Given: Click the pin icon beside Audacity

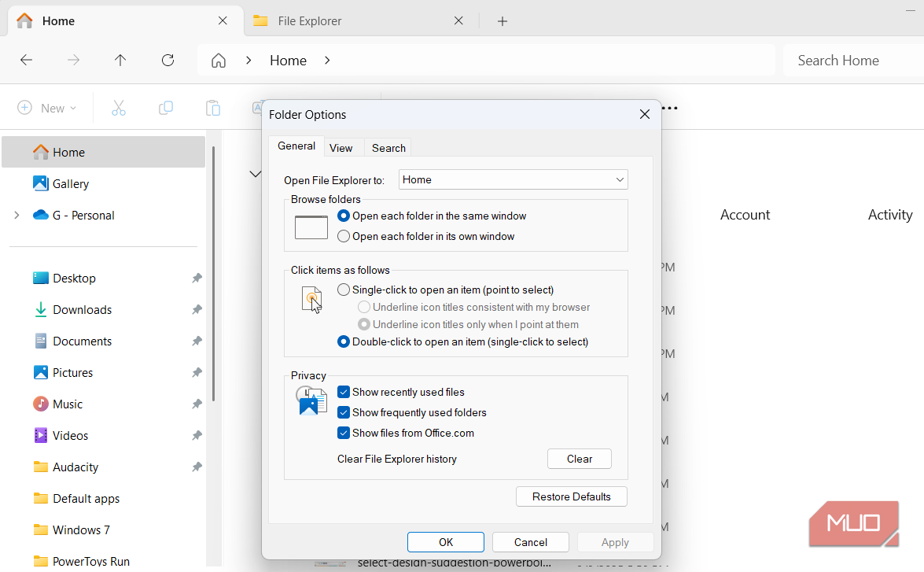Looking at the screenshot, I should (197, 467).
